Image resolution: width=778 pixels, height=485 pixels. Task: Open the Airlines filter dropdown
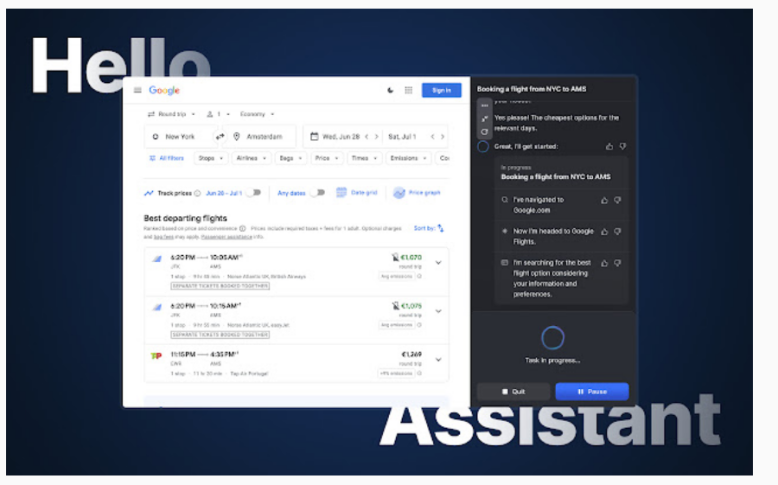pos(251,158)
